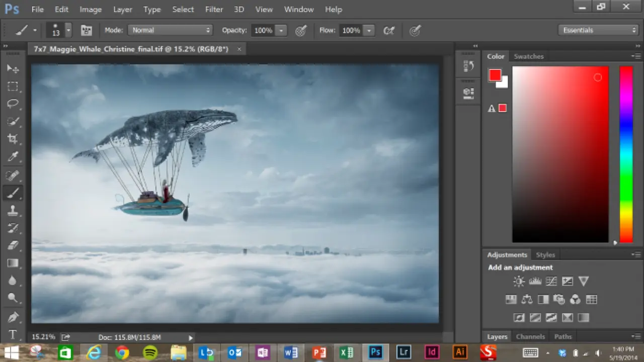The height and width of the screenshot is (362, 644).
Task: Toggle pressure for opacity button
Action: 301,31
